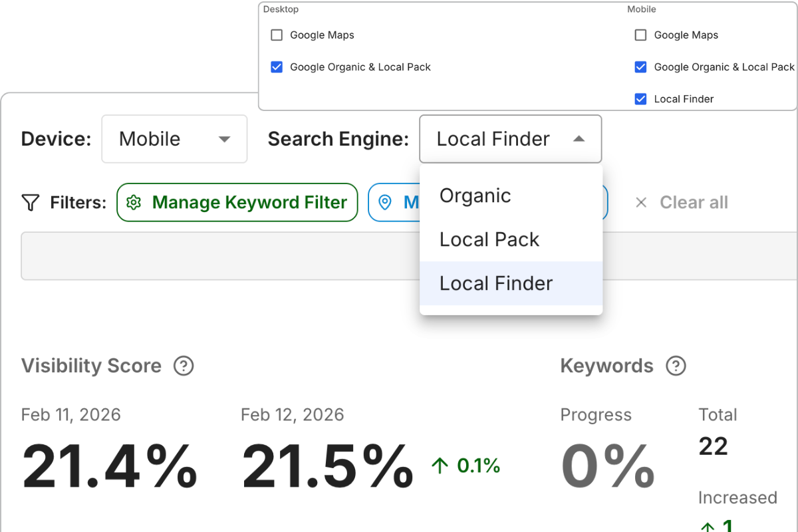Uncheck Mobile Google Organic & Local Pack
Image resolution: width=798 pixels, height=532 pixels.
(x=640, y=67)
